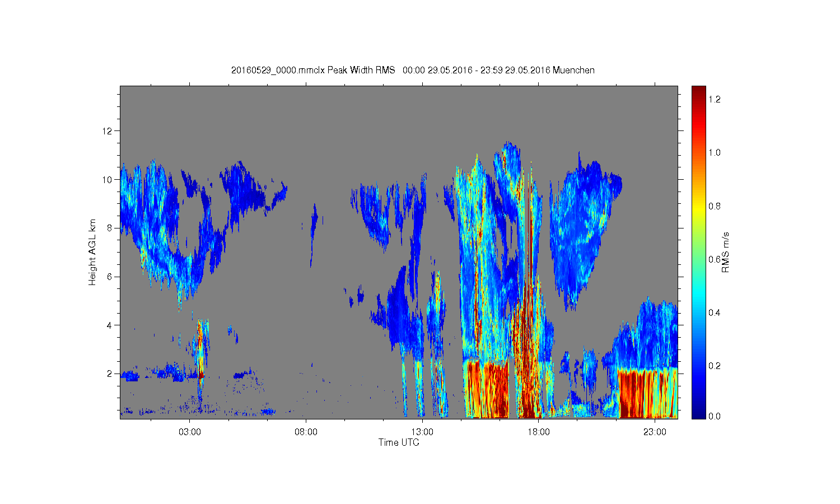
Task: Click the height tick label 10
Action: [107, 180]
